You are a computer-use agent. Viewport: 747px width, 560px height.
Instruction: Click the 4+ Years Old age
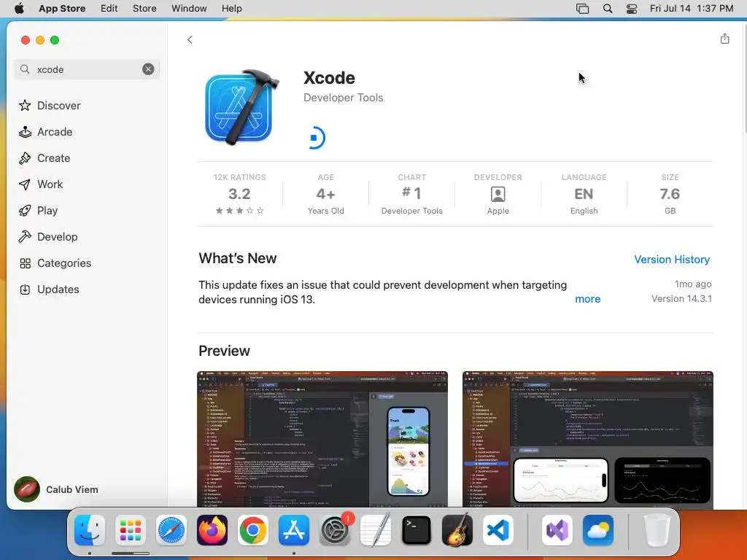click(x=325, y=194)
